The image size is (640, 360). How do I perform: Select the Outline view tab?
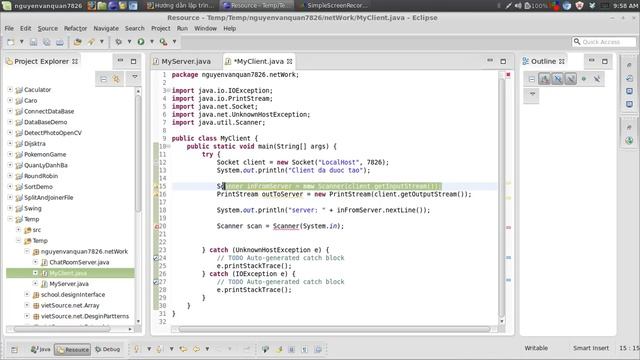click(x=543, y=61)
